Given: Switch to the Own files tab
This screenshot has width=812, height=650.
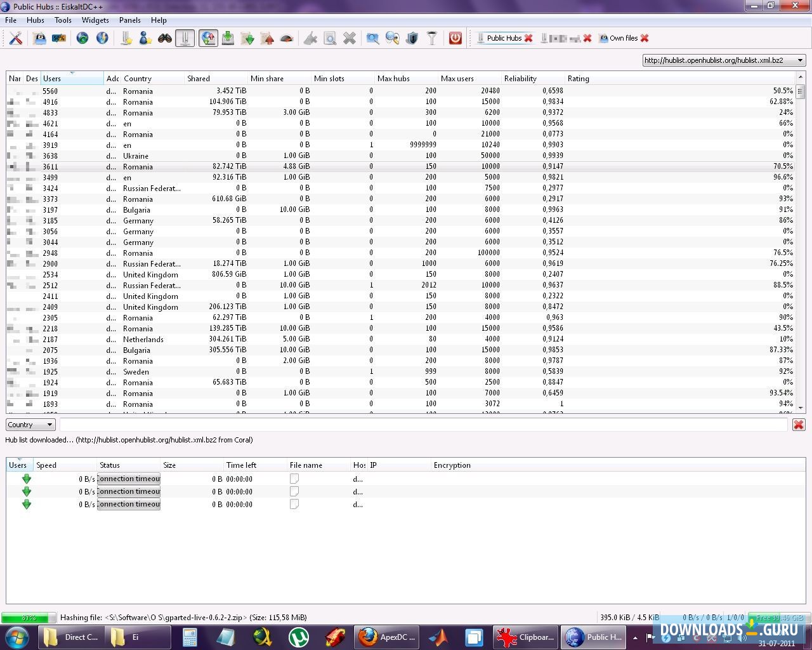Looking at the screenshot, I should tap(623, 38).
